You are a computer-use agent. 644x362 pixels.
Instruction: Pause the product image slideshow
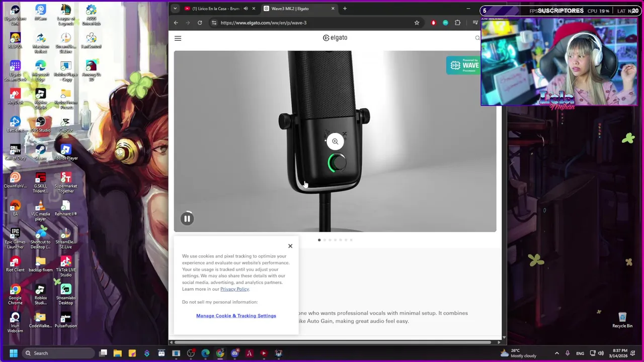(x=187, y=219)
